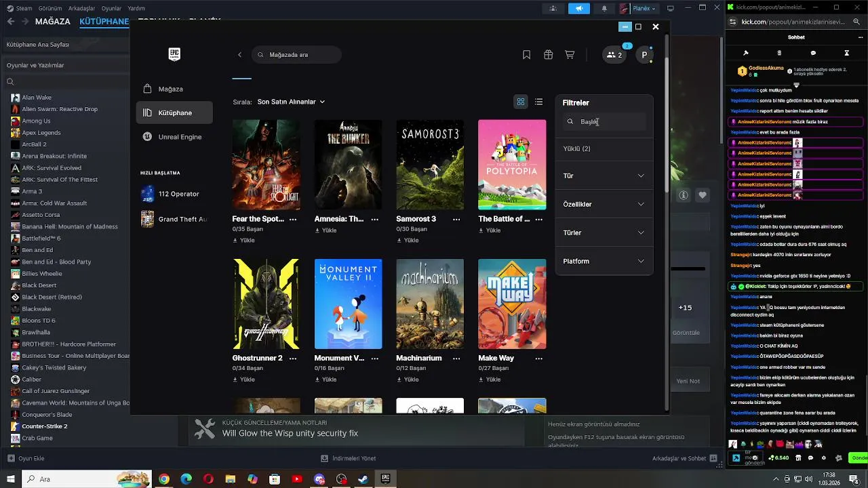Open Machinarium three-dot menu

(456, 358)
